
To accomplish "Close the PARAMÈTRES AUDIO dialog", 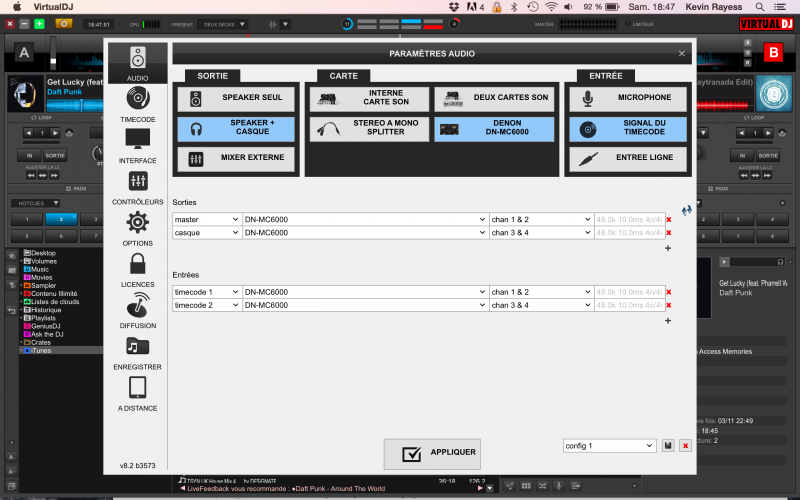I will coord(682,54).
